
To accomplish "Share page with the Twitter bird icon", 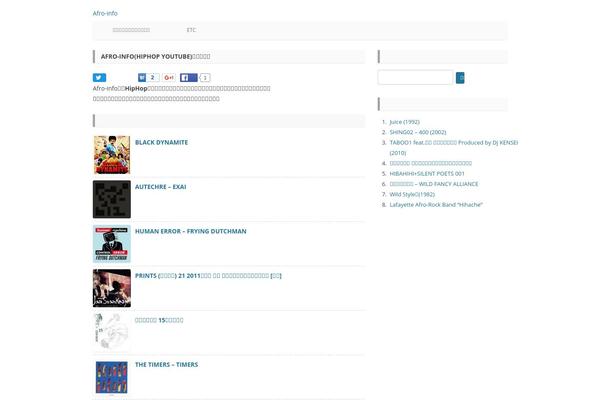I will click(x=99, y=78).
